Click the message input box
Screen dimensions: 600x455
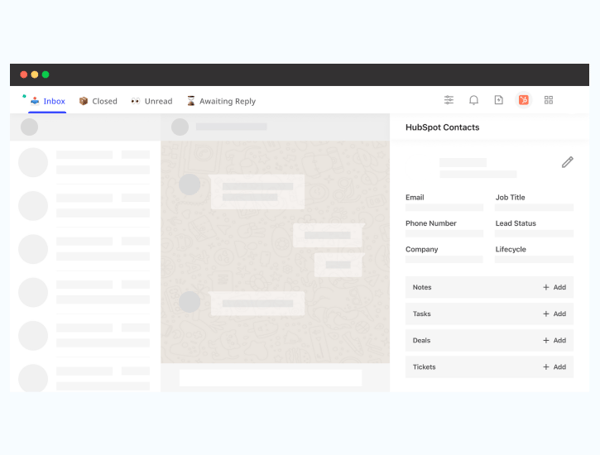click(x=270, y=378)
